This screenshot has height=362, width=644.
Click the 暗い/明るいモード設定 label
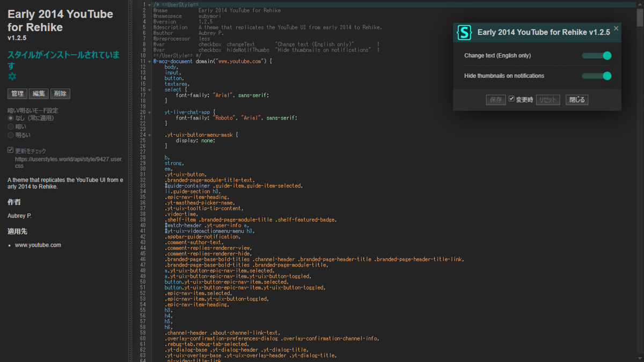(x=33, y=110)
